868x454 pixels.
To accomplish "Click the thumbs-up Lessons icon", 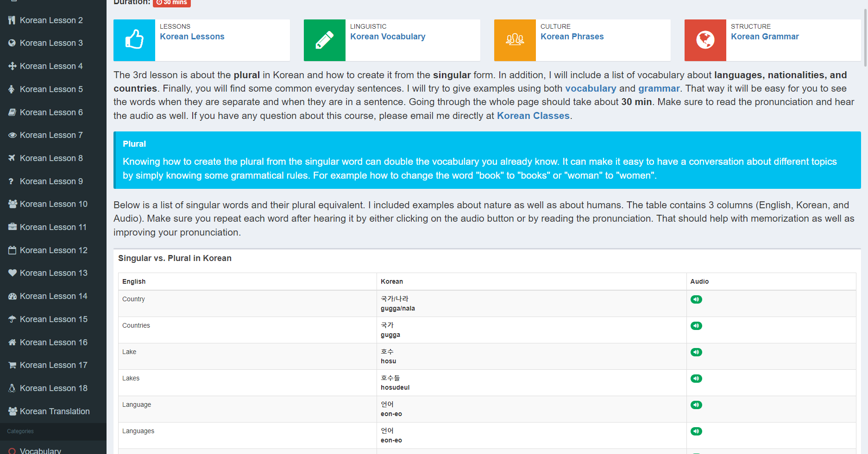I will point(134,40).
